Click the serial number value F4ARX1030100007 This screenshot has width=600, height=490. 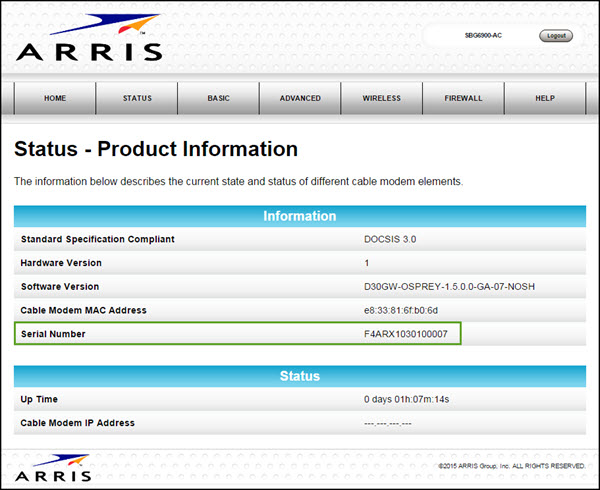pyautogui.click(x=406, y=333)
